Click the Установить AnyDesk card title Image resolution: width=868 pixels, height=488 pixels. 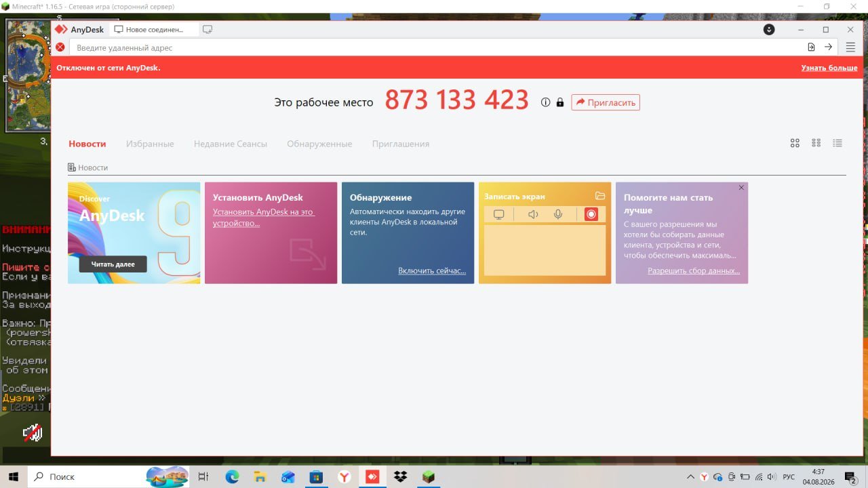tap(258, 197)
